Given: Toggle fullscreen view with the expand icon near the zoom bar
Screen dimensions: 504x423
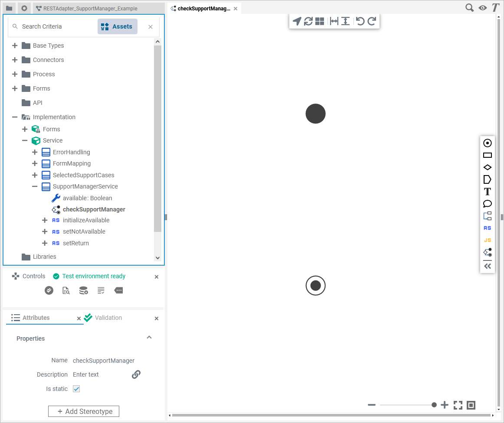Looking at the screenshot, I should point(458,405).
